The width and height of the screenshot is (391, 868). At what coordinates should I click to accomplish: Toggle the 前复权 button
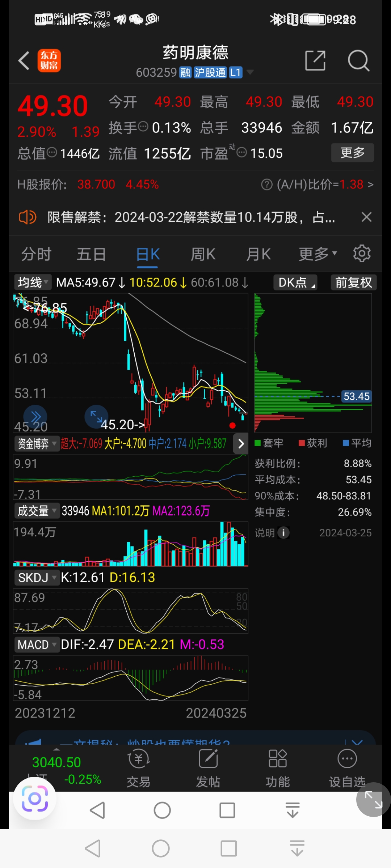pyautogui.click(x=354, y=282)
